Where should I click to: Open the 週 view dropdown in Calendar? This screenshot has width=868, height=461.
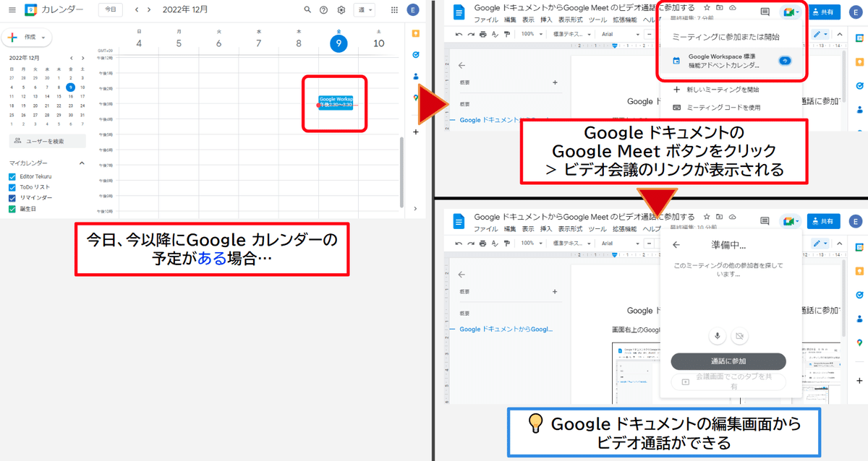(365, 10)
